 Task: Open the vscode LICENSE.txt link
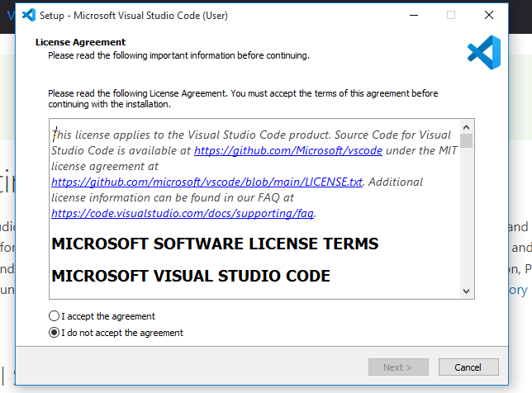207,182
